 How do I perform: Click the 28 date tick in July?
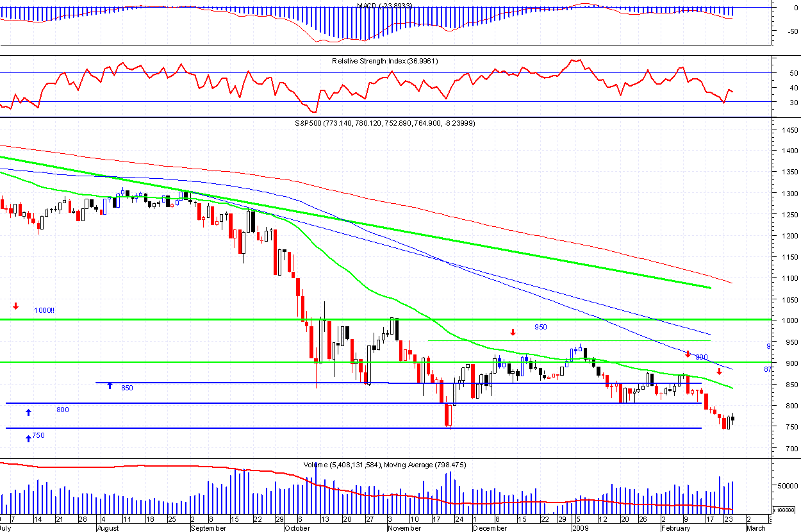click(82, 520)
